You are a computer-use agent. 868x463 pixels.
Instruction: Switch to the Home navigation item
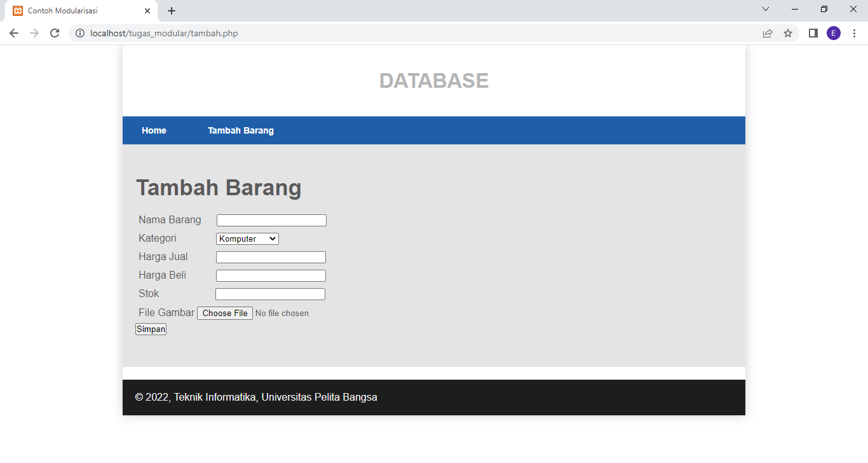[x=154, y=130]
